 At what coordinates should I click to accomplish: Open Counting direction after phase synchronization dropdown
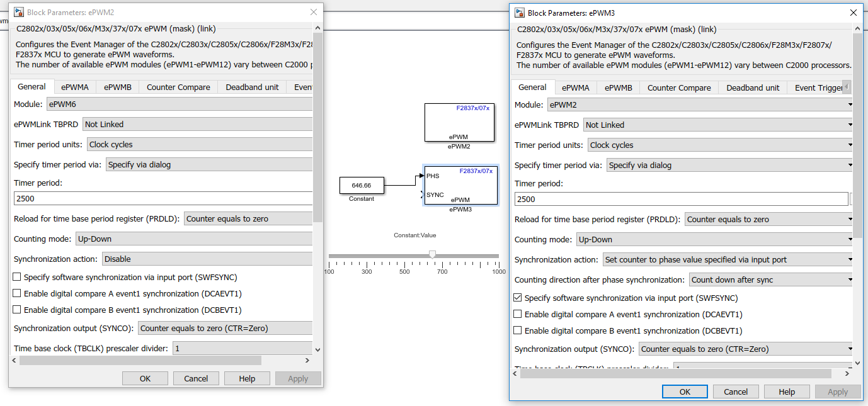pyautogui.click(x=772, y=279)
